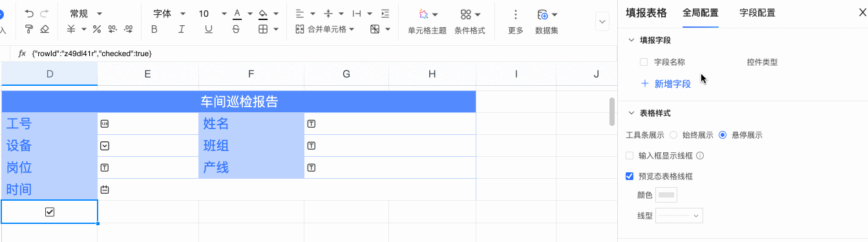
Task: Uncheck 预览态表格线框 checkbox
Action: coord(630,176)
